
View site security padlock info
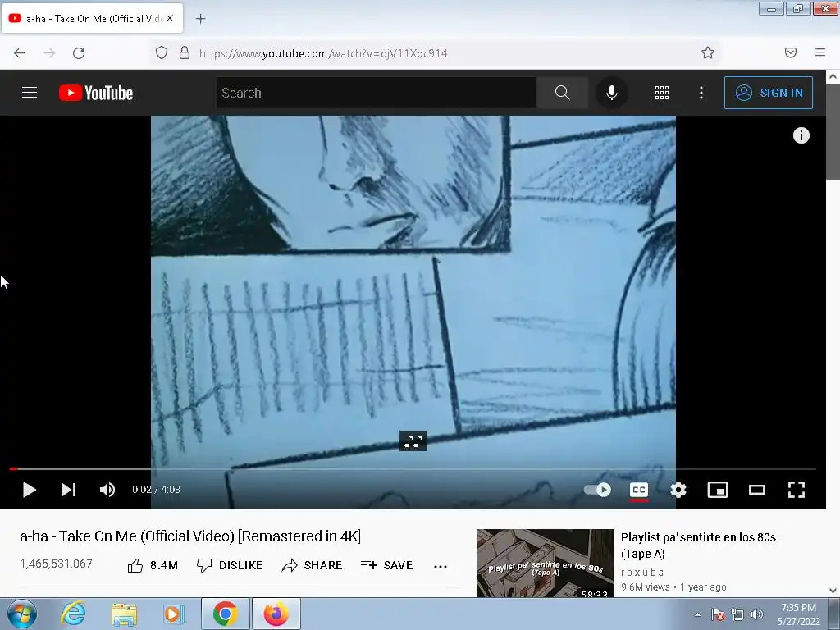(x=185, y=52)
